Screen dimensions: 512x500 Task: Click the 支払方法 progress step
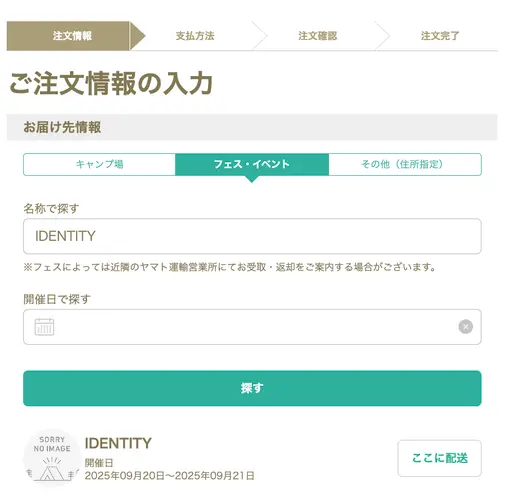pos(195,36)
